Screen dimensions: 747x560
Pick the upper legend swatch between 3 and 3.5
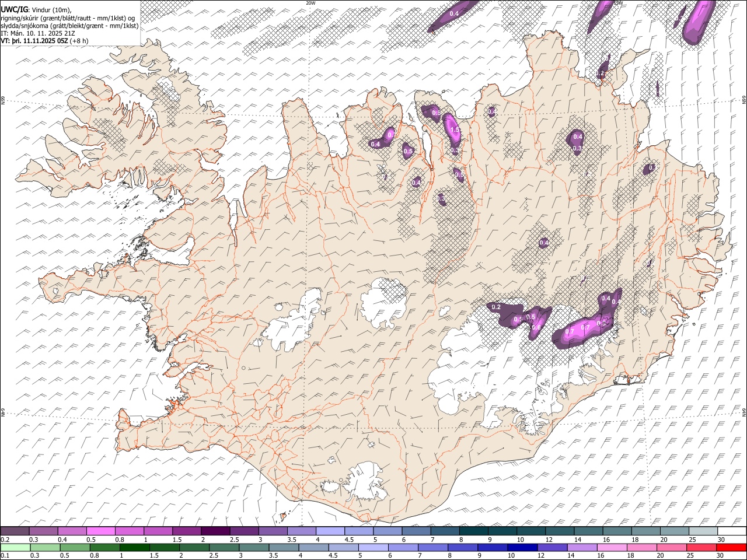pyautogui.click(x=273, y=531)
